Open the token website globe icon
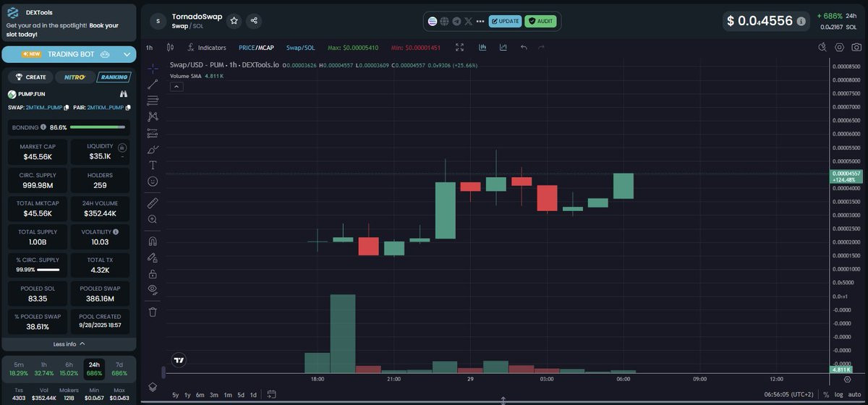The height and width of the screenshot is (405, 868). click(445, 21)
